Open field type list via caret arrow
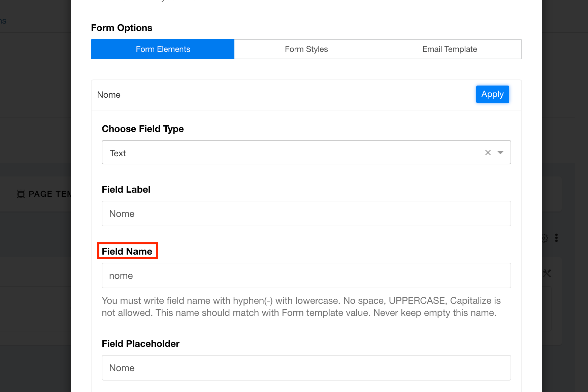 click(500, 153)
